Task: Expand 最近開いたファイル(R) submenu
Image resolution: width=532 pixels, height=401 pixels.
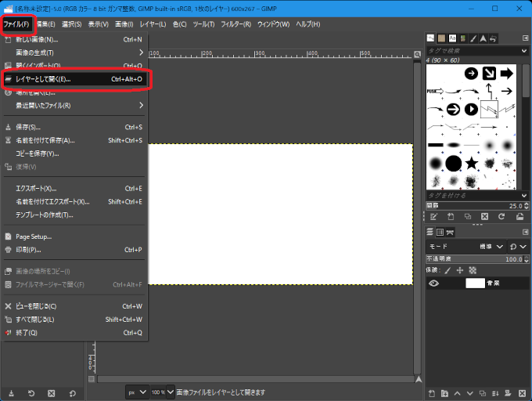Action: (x=74, y=106)
